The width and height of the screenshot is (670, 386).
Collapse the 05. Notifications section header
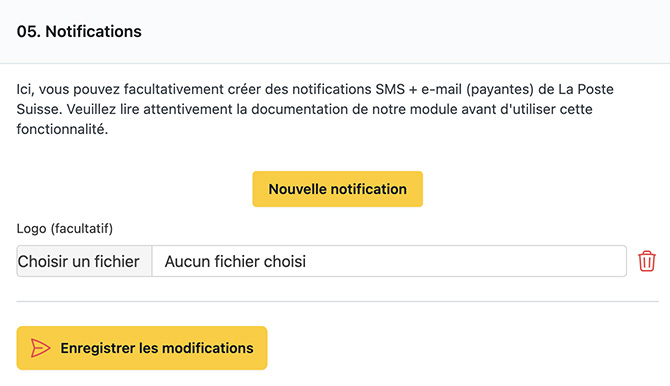point(335,32)
